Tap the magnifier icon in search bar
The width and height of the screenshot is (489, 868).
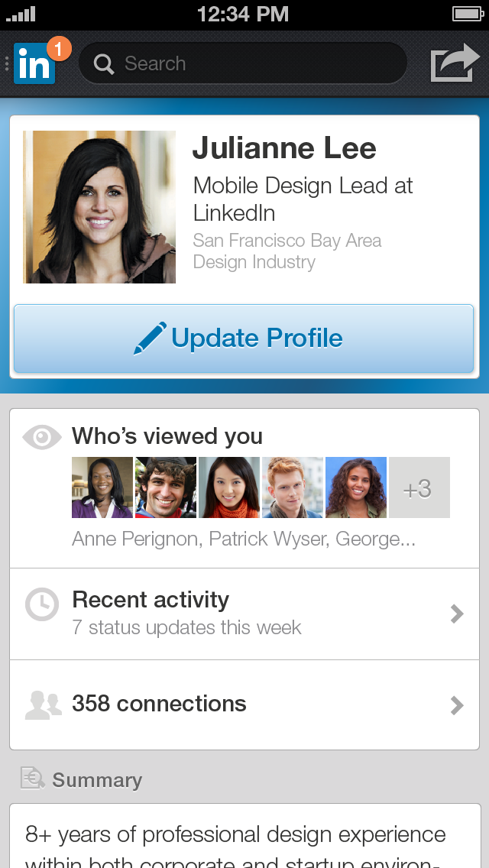[104, 64]
